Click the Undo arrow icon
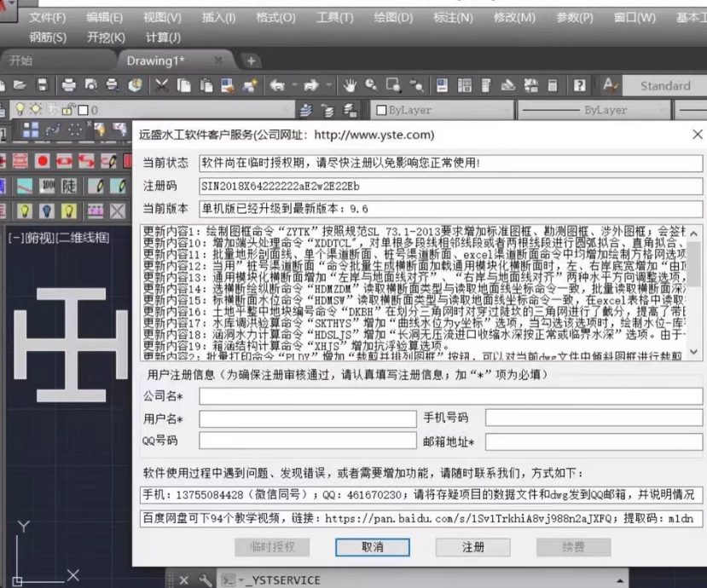The height and width of the screenshot is (588, 707). 277,85
